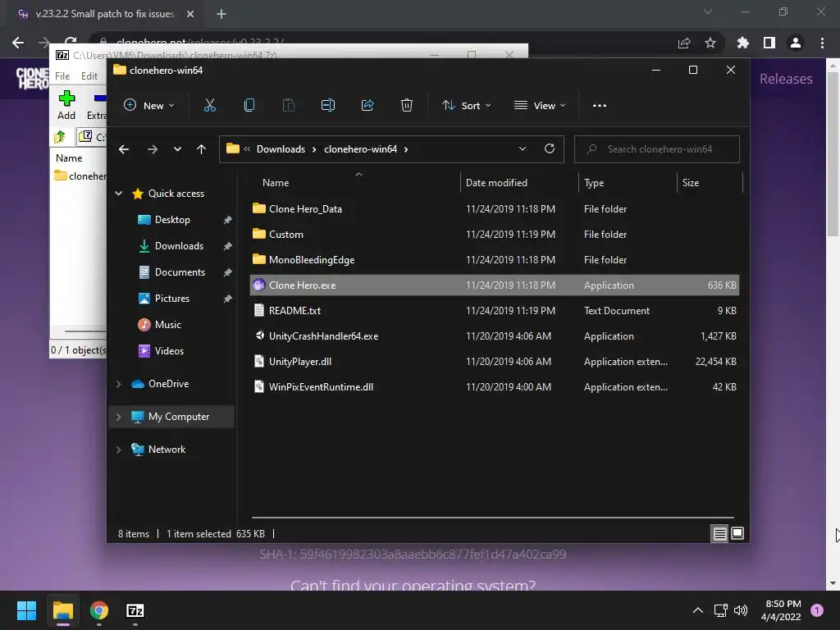Click the Paste icon in Explorer toolbar
The height and width of the screenshot is (630, 840).
coord(288,106)
